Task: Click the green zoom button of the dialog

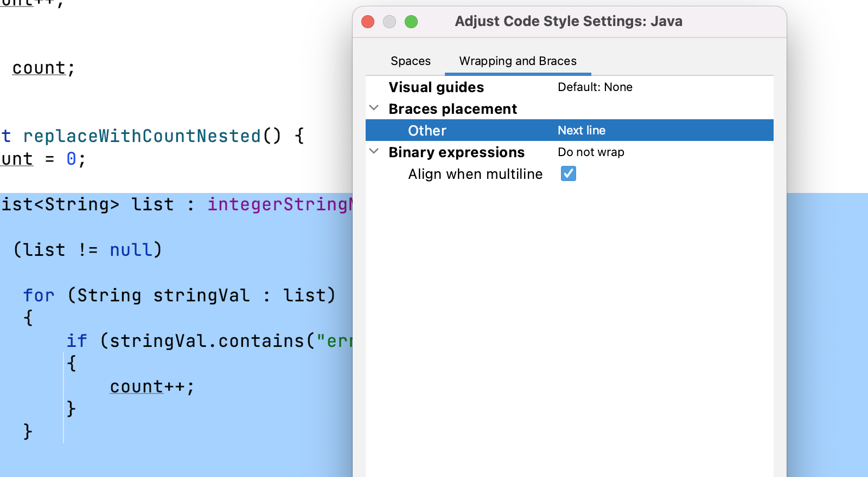Action: [411, 22]
